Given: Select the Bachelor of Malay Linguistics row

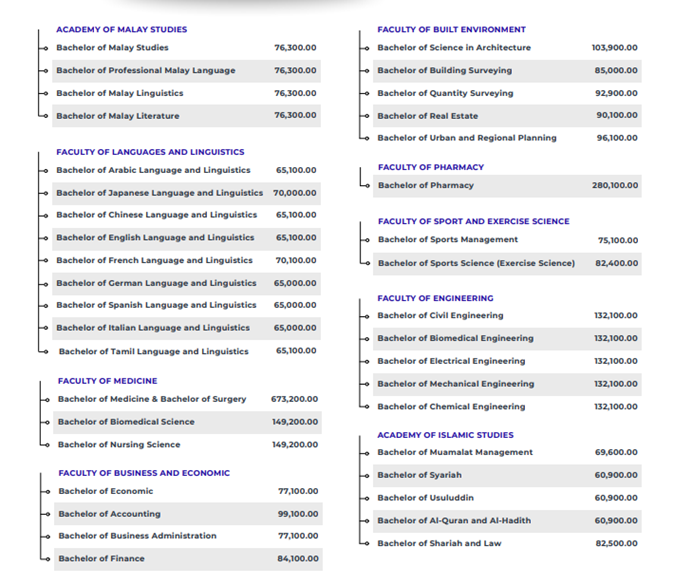Looking at the screenshot, I should (186, 93).
